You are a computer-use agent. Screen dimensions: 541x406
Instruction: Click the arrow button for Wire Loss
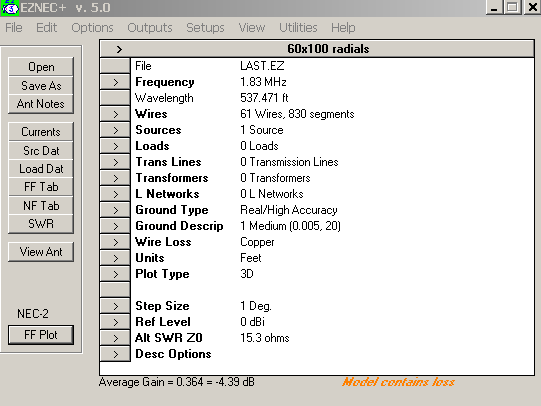(x=115, y=242)
